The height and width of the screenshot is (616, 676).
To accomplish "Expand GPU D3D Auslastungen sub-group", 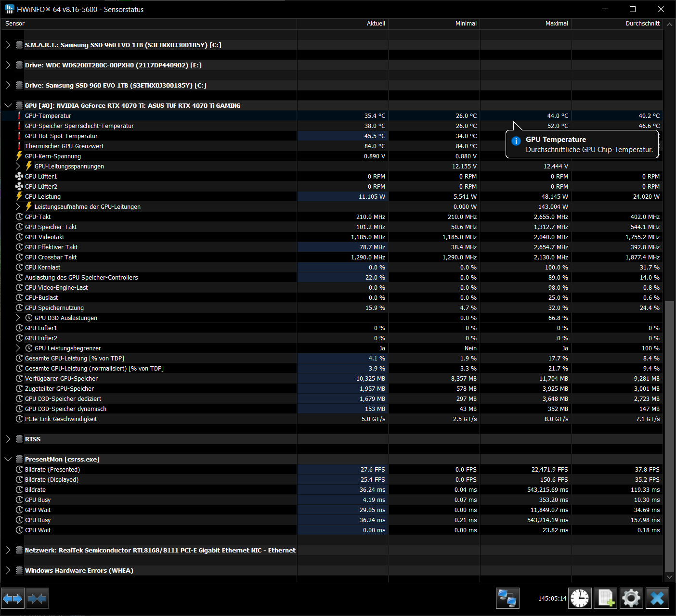I will (18, 318).
